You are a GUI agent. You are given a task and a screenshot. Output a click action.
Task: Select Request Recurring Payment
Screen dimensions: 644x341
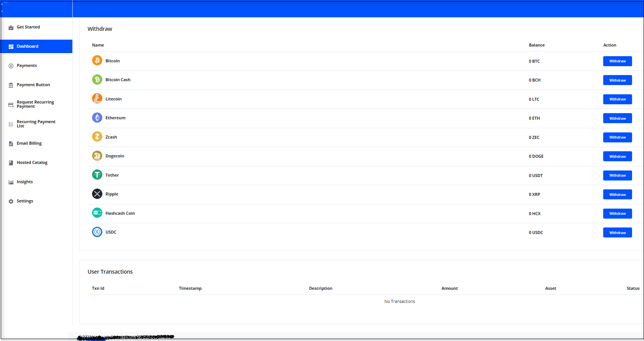35,104
